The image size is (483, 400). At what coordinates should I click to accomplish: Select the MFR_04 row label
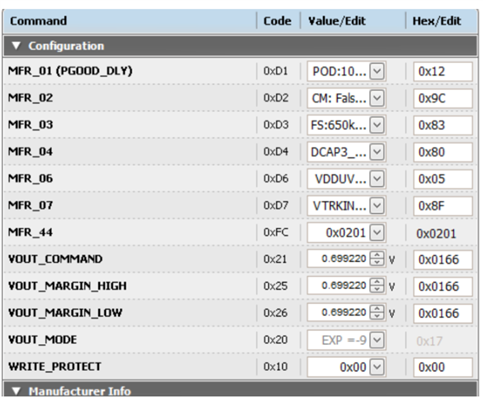(30, 152)
